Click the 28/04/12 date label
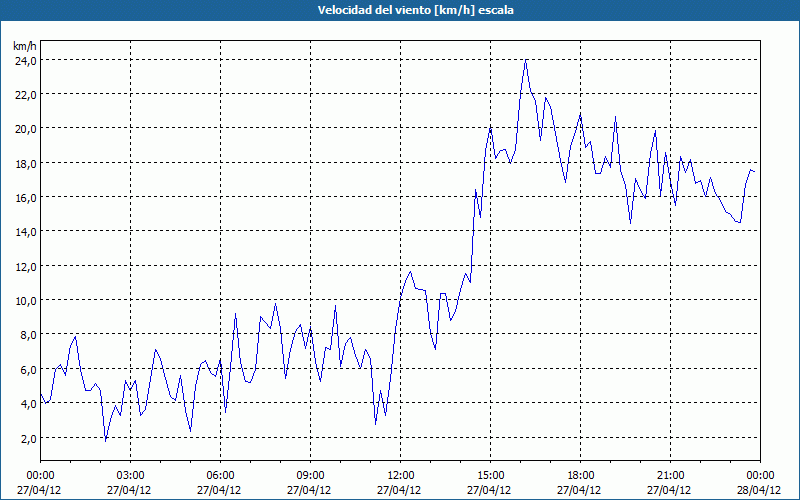Viewport: 800px width, 500px height. [760, 490]
